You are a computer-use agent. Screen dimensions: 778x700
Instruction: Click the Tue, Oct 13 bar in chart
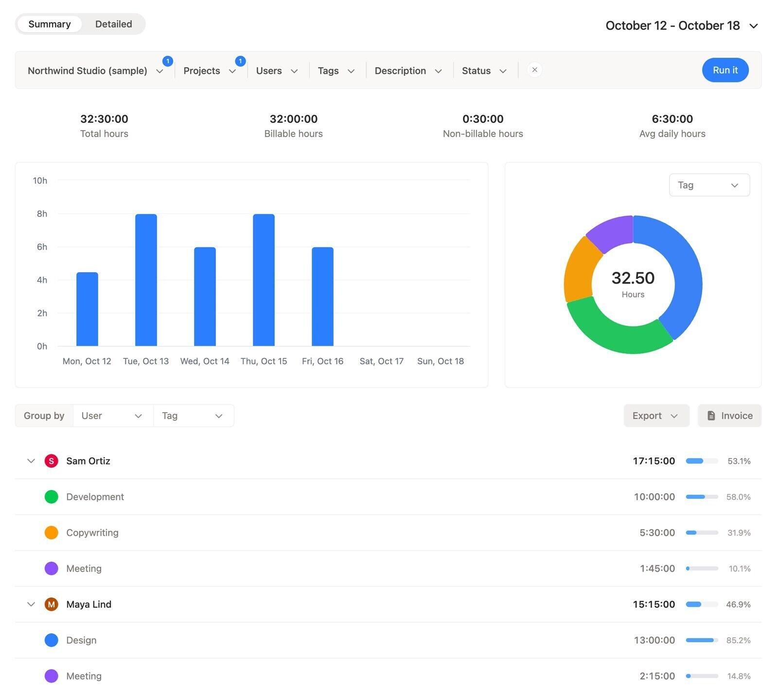tap(146, 280)
